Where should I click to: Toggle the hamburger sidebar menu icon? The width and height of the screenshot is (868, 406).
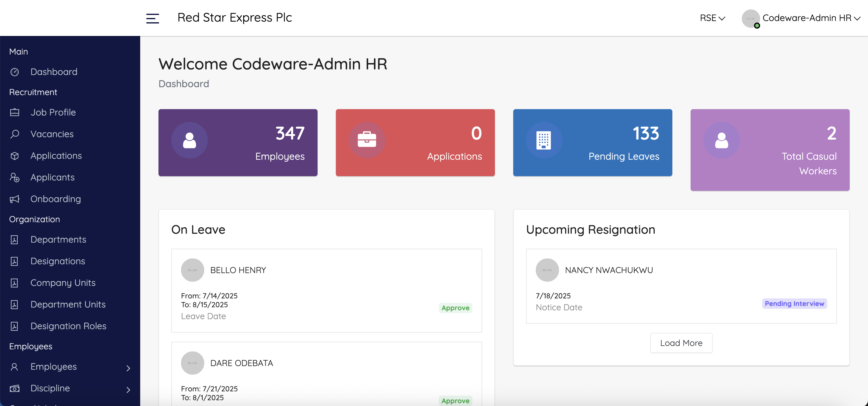coord(152,18)
